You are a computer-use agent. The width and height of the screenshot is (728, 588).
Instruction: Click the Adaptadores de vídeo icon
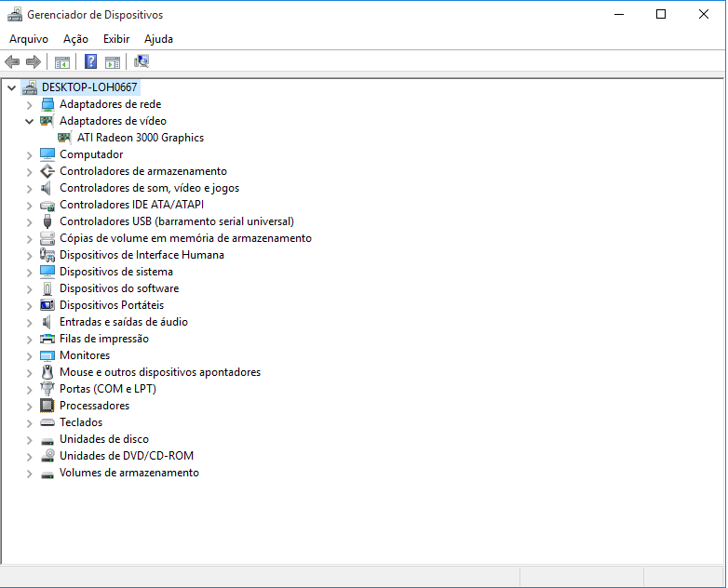pyautogui.click(x=47, y=121)
